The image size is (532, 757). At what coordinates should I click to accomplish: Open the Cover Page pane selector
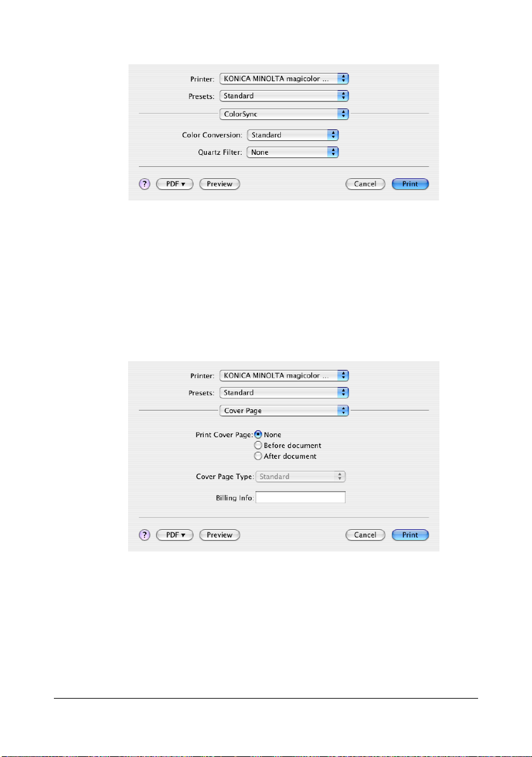pos(284,411)
